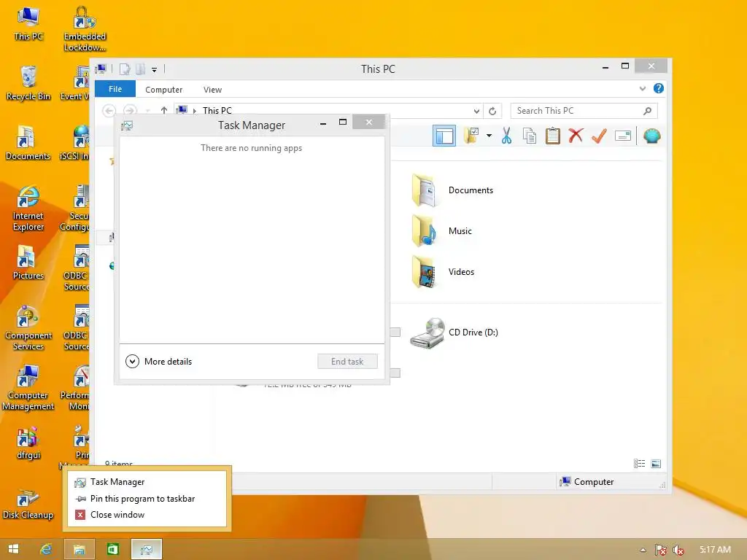The width and height of the screenshot is (747, 560).
Task: Select the Internet Explorer desktop icon
Action: [28, 208]
